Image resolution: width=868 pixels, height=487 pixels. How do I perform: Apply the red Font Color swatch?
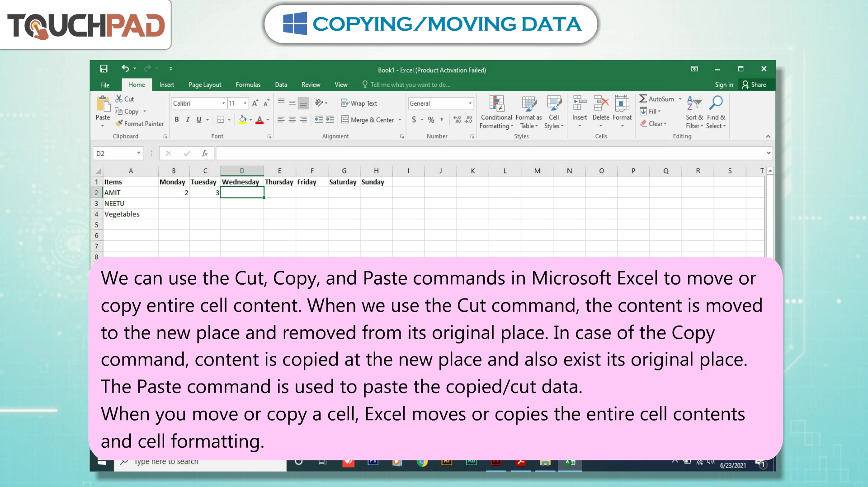(259, 120)
